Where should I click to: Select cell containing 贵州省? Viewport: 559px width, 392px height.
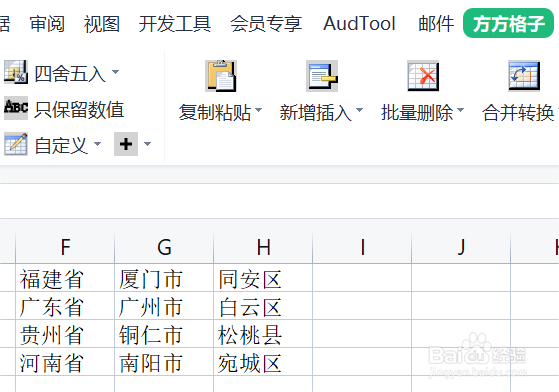click(65, 334)
